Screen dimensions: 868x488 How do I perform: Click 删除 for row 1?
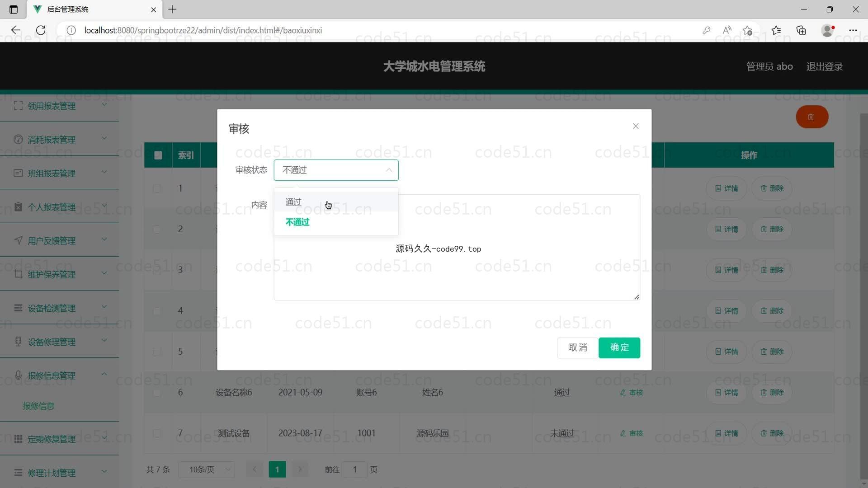pos(772,188)
